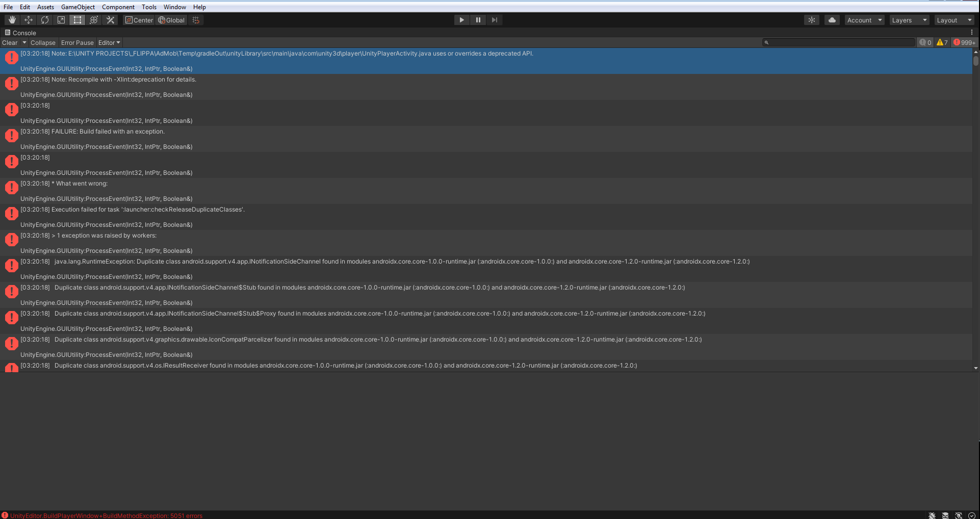
Task: Open the Layout dropdown
Action: (x=953, y=20)
